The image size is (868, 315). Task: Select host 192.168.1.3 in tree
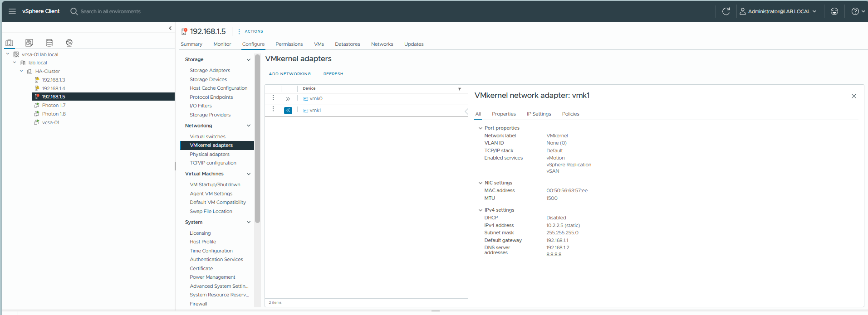click(54, 80)
